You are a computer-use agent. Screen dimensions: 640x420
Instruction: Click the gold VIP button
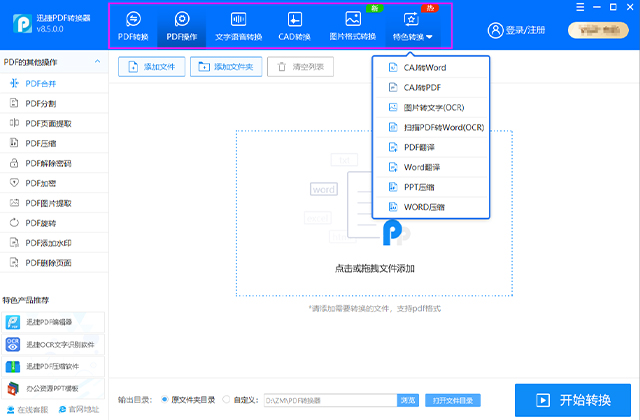(598, 30)
